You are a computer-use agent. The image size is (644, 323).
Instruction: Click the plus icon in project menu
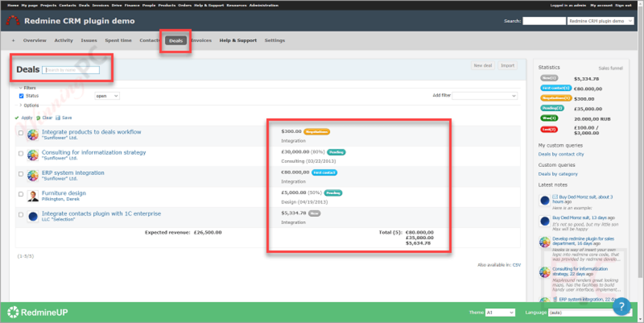(13, 40)
